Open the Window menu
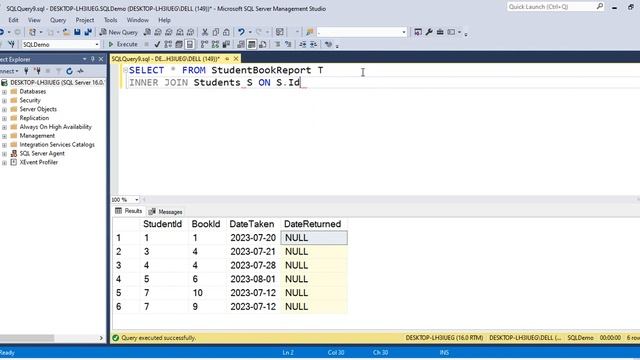The width and height of the screenshot is (640, 360). [138, 20]
